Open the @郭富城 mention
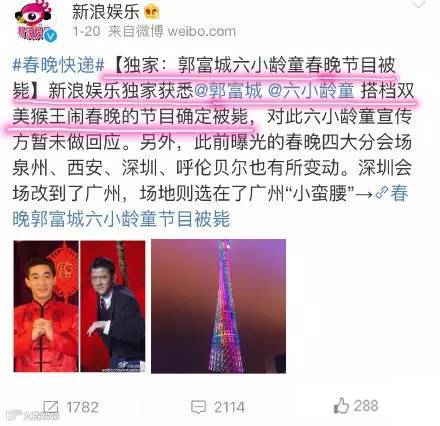 click(228, 91)
